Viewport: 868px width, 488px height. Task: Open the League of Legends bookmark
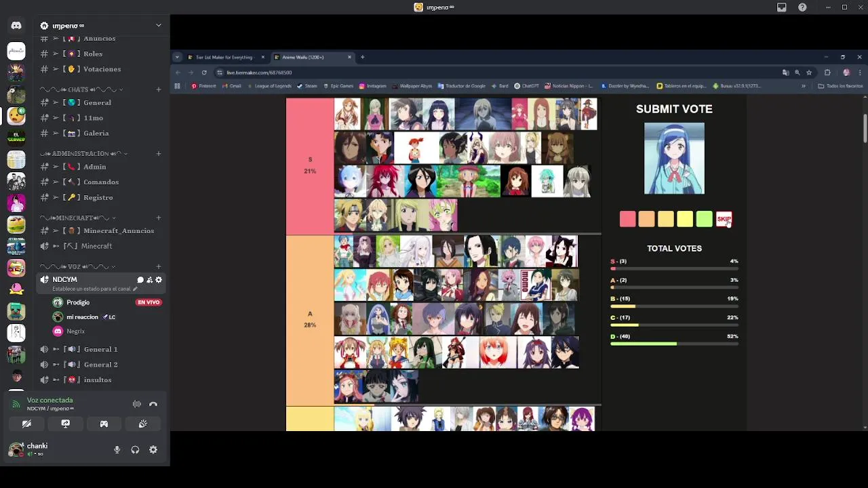coord(269,86)
